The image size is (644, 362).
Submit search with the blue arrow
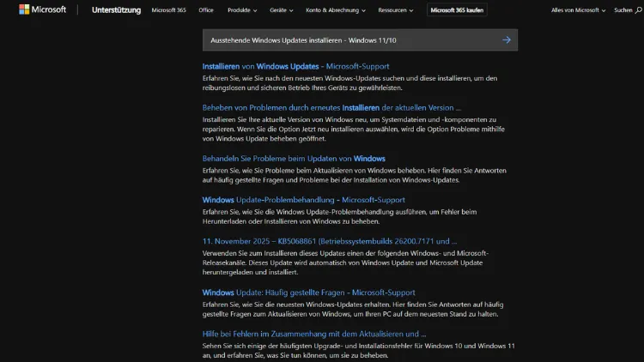(507, 40)
